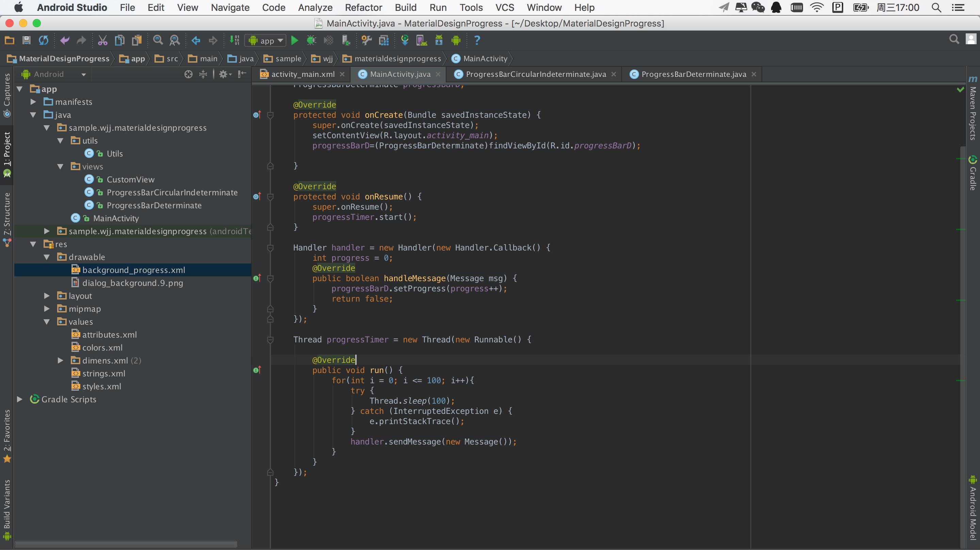
Task: Collapse the app module tree node
Action: click(20, 89)
